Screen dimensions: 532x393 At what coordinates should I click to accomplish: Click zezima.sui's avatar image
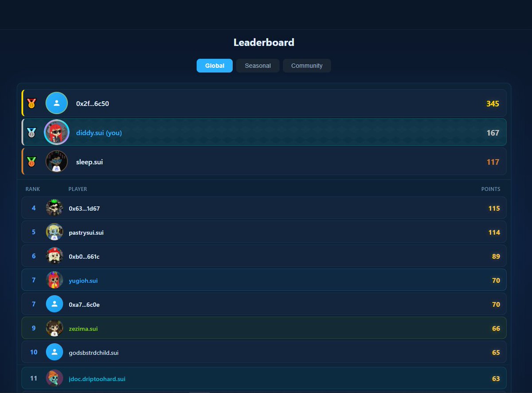(55, 328)
